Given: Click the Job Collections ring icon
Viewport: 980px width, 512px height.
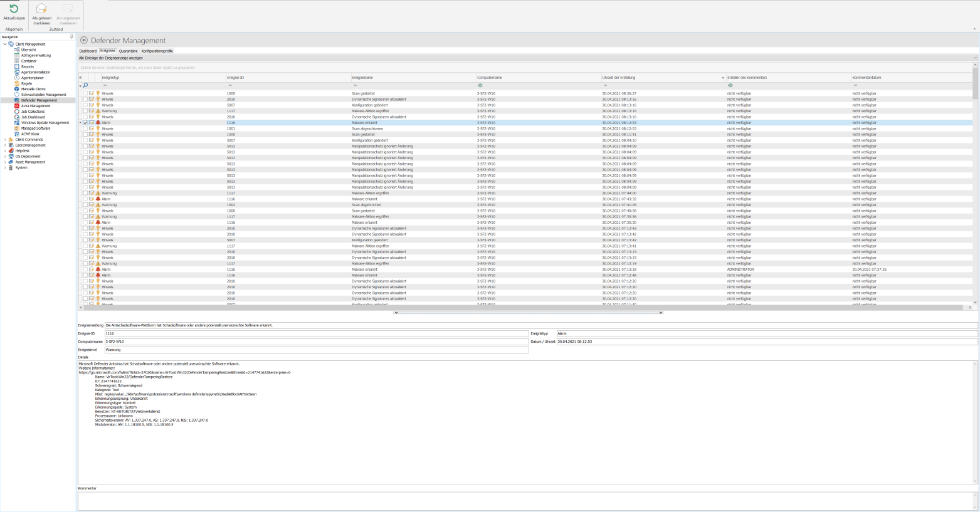Looking at the screenshot, I should [17, 112].
